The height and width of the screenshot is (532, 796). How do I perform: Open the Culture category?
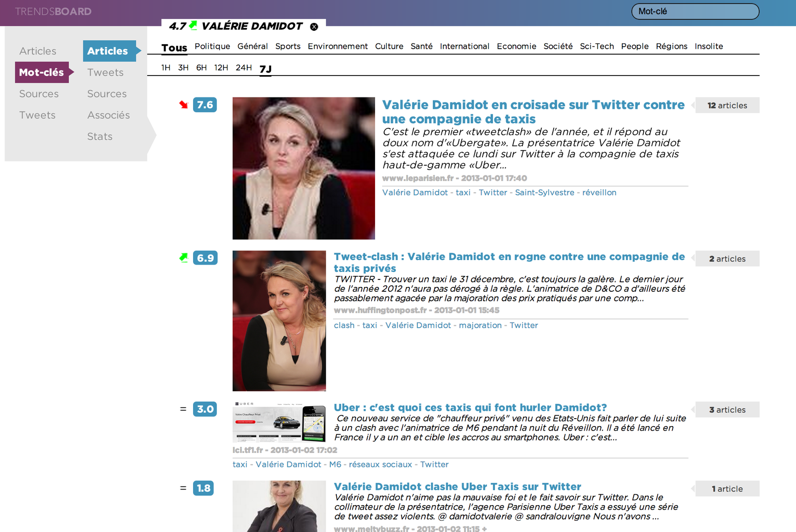click(x=389, y=46)
